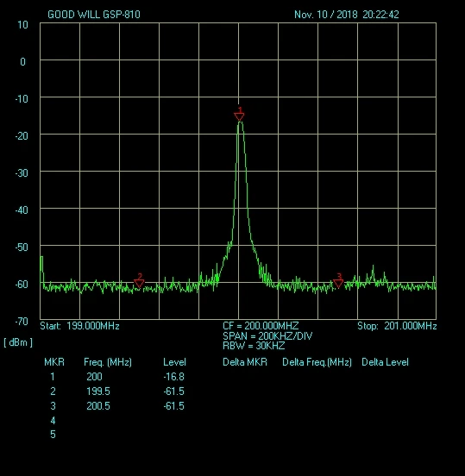Click the Start 199.000MHz label
This screenshot has width=465, height=476.
click(79, 326)
